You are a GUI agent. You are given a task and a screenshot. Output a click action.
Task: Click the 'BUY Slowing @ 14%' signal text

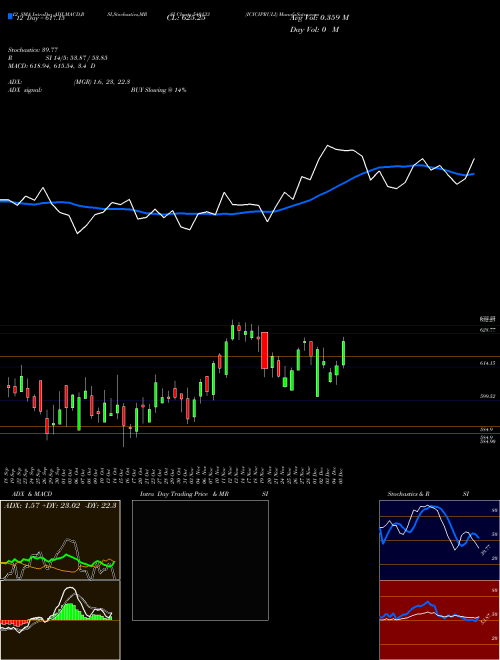(x=159, y=90)
